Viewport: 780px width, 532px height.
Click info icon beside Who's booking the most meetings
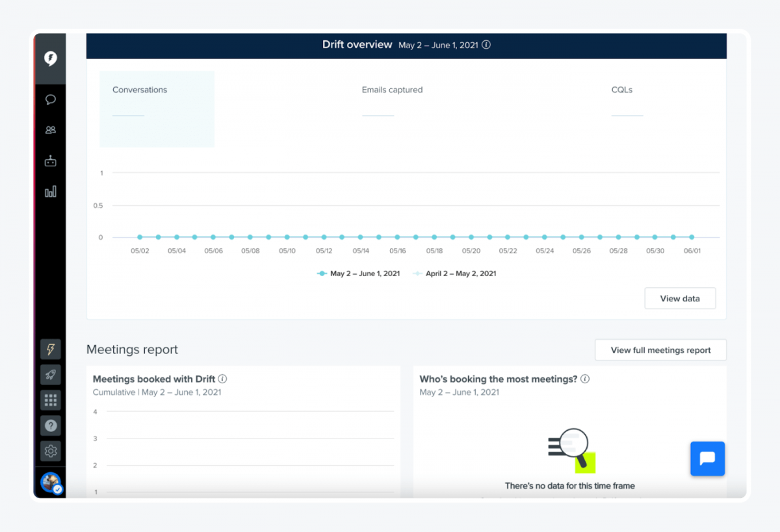tap(585, 379)
